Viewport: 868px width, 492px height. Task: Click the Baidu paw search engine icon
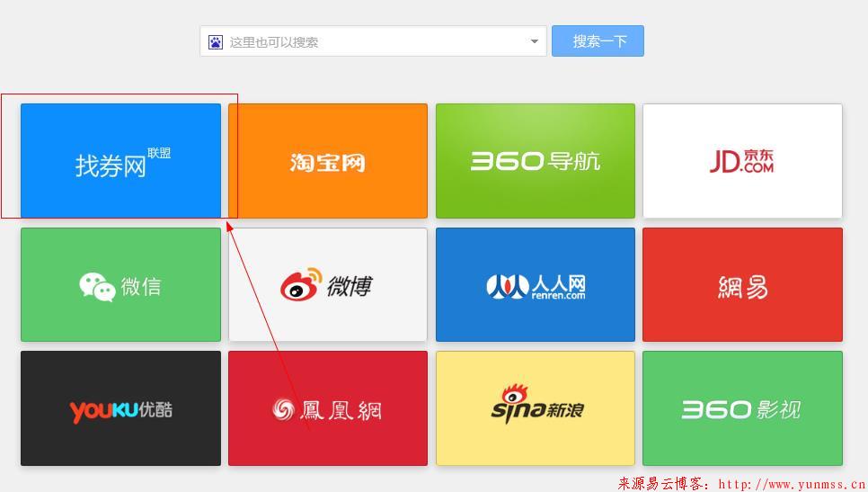click(216, 41)
